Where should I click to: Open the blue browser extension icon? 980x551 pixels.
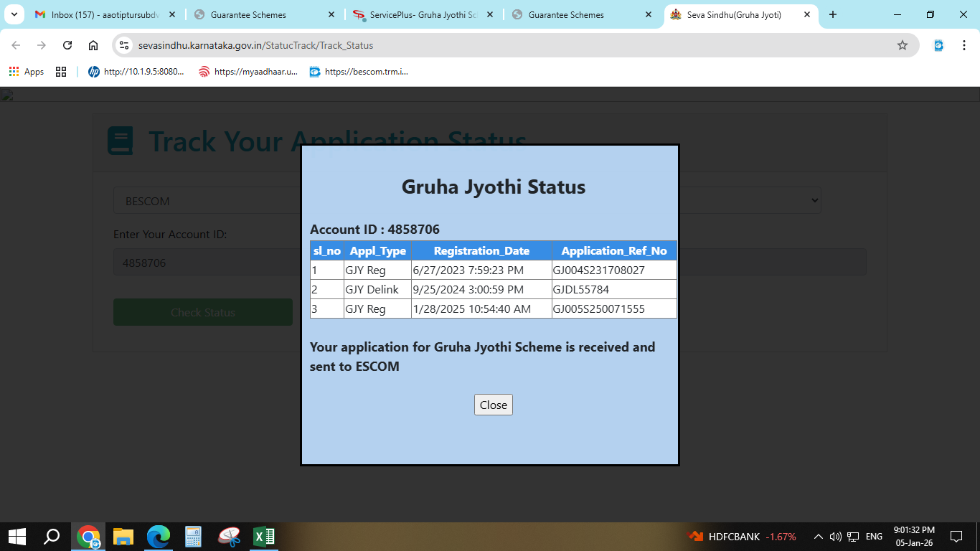[x=938, y=45]
